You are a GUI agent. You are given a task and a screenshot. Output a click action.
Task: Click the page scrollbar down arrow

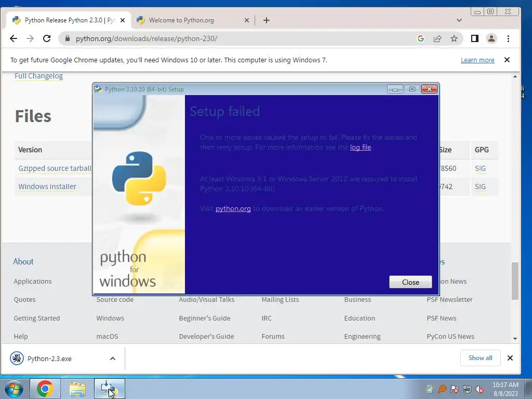click(x=515, y=339)
